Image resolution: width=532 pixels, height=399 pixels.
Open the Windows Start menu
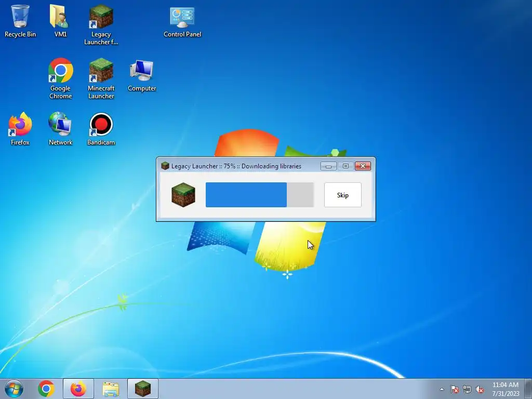click(14, 389)
